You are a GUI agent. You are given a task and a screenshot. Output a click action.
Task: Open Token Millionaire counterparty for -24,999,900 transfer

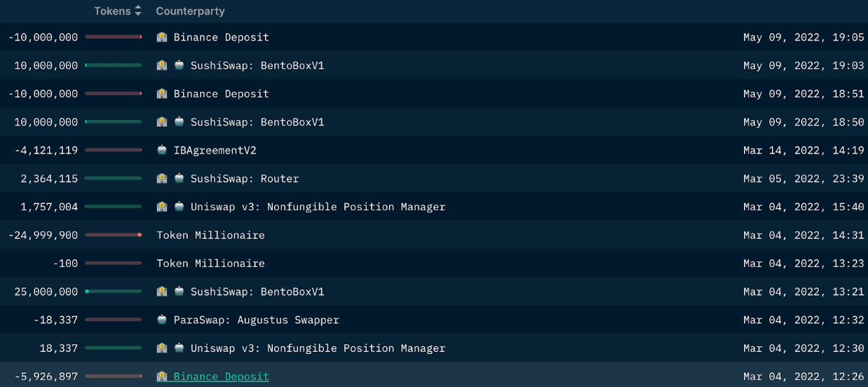pyautogui.click(x=210, y=236)
